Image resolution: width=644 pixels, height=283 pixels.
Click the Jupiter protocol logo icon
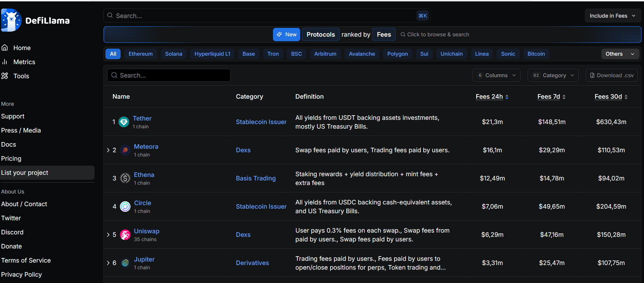(x=125, y=263)
